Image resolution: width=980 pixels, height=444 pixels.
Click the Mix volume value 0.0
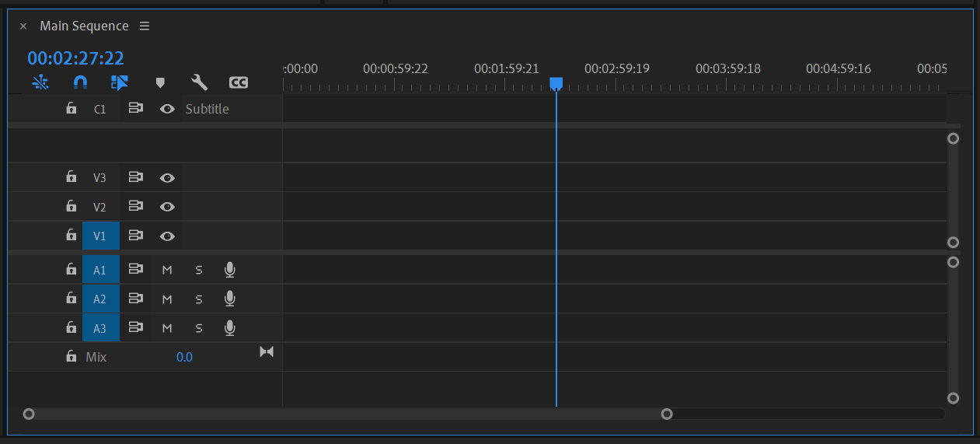point(184,357)
